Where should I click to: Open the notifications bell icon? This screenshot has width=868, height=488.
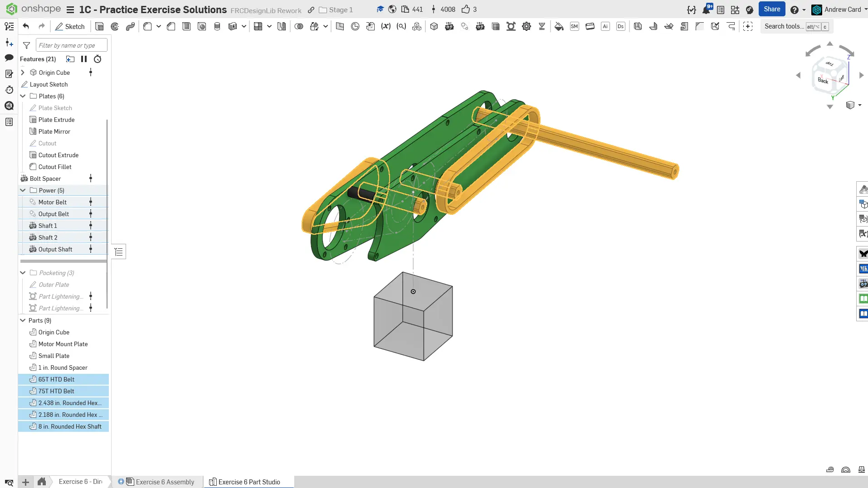pos(706,10)
